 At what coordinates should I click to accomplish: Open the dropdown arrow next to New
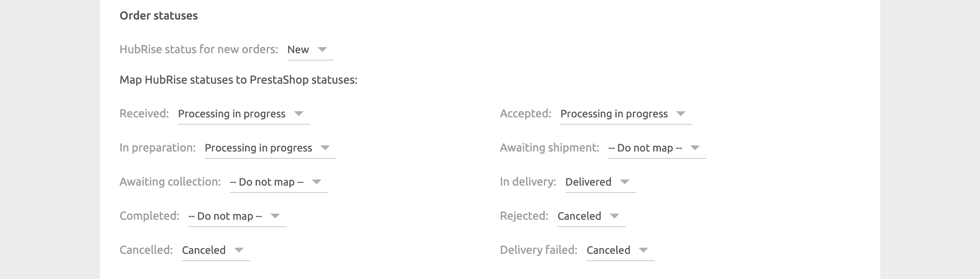point(322,50)
